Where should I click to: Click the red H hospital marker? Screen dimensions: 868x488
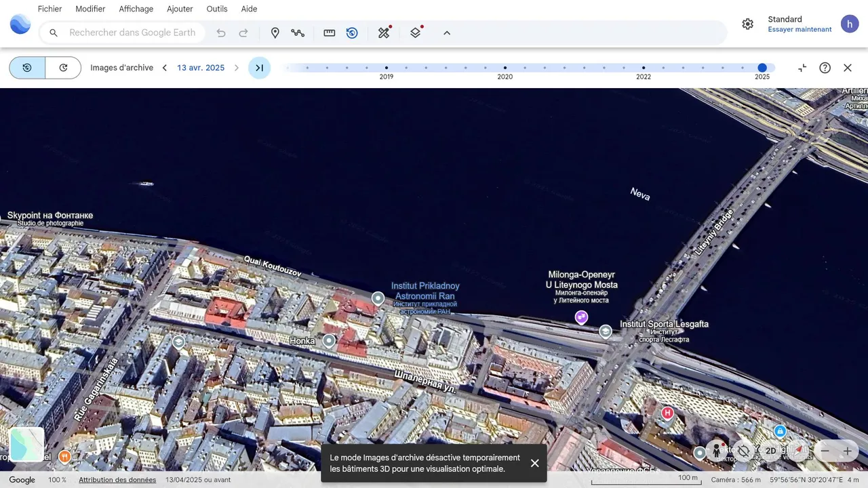click(667, 413)
